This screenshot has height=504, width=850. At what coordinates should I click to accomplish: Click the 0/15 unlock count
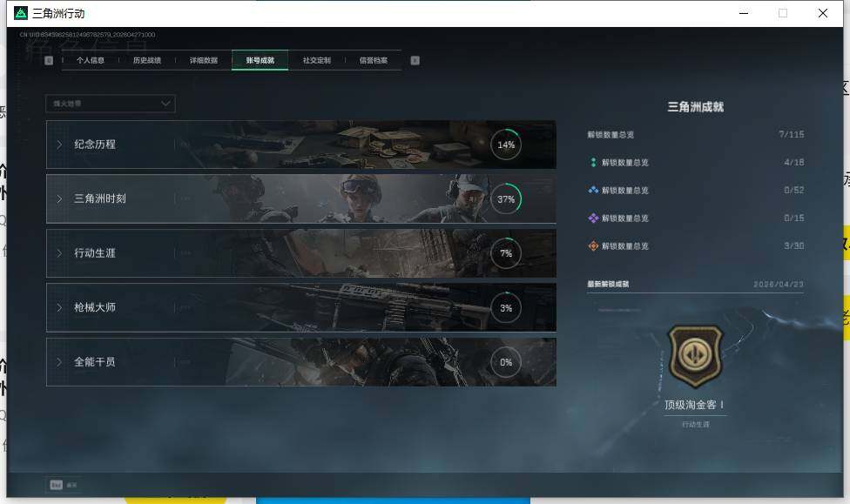click(x=794, y=218)
